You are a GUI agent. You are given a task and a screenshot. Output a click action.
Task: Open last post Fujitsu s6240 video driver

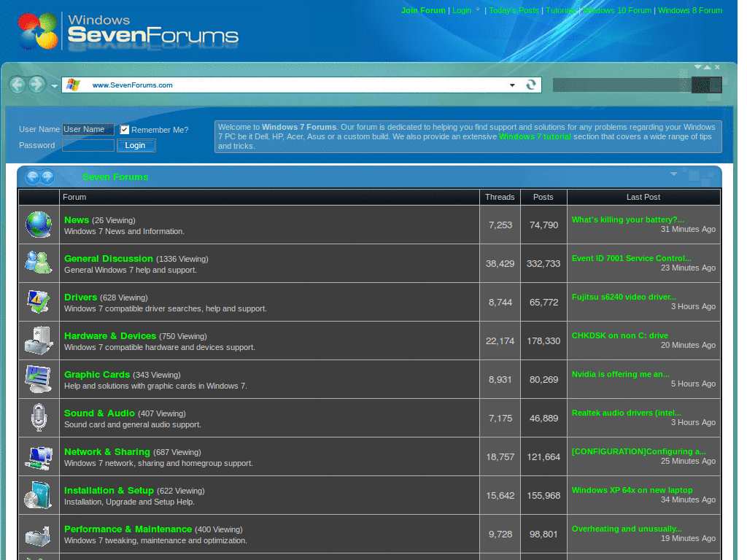pyautogui.click(x=624, y=297)
